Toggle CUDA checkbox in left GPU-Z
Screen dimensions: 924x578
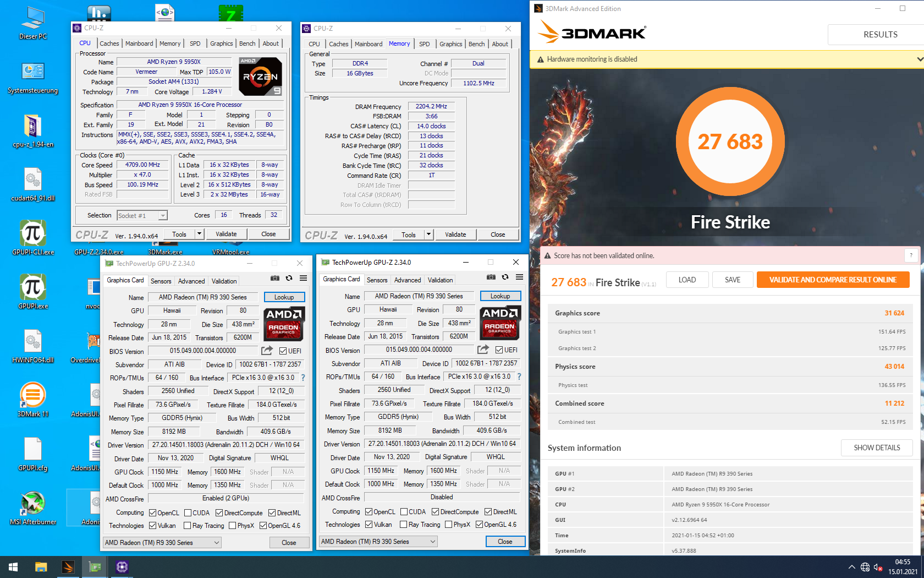[x=188, y=513]
